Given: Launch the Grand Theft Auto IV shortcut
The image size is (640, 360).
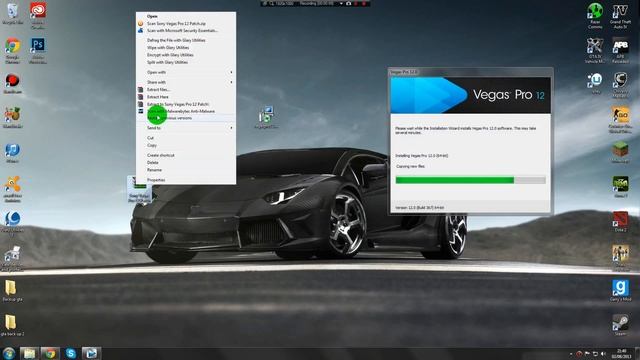Looking at the screenshot, I should [x=620, y=16].
